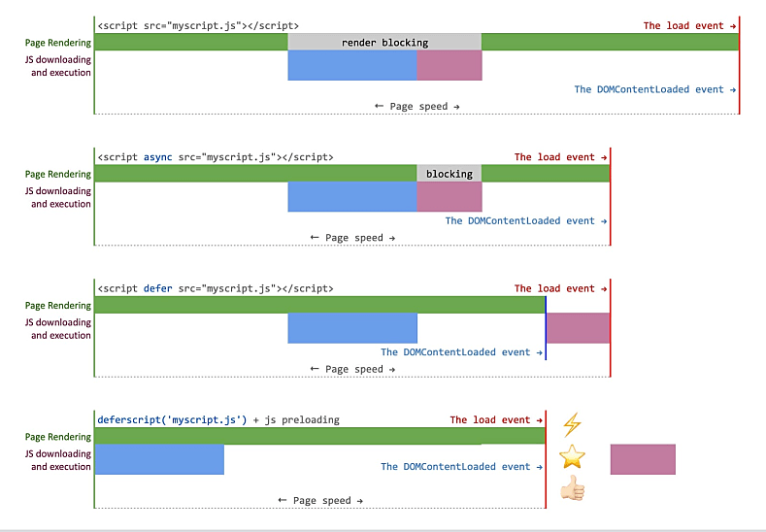Click the pink execution bar under 'blocking' label
The width and height of the screenshot is (766, 532).
click(450, 197)
